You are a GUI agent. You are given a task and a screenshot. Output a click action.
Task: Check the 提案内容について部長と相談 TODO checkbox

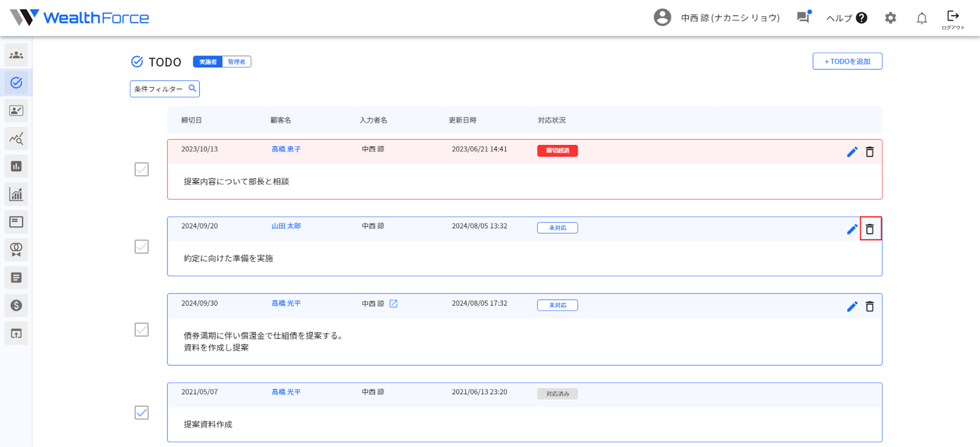tap(141, 169)
